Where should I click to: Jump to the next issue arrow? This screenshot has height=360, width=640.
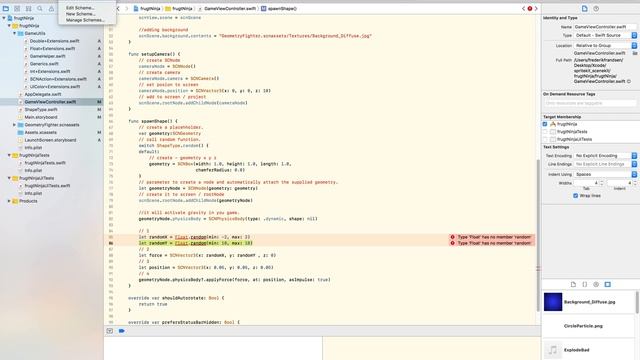536,8
